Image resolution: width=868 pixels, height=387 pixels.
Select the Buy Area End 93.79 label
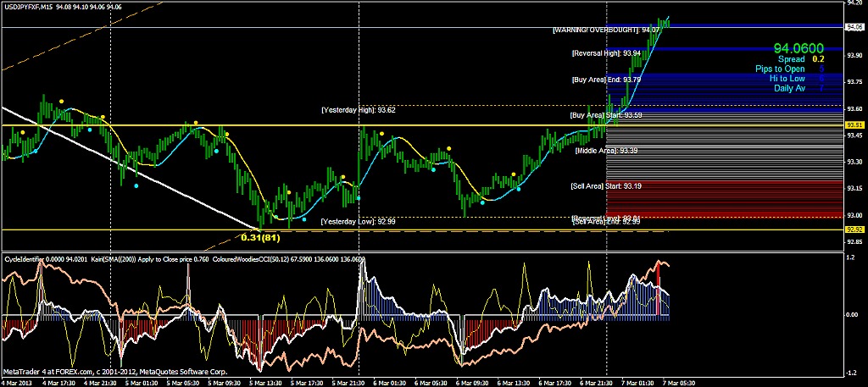pyautogui.click(x=606, y=80)
